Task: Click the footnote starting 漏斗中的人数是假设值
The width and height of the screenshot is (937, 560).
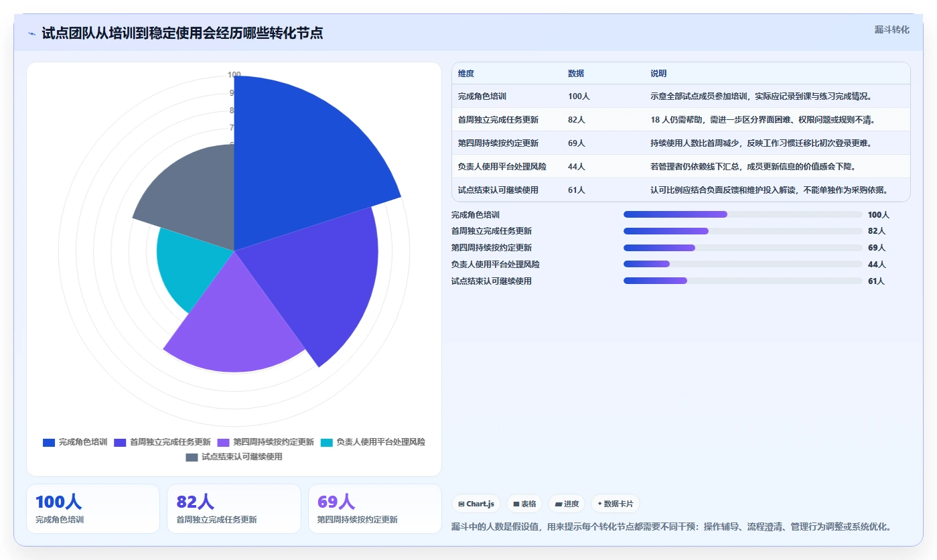Action: (x=671, y=527)
